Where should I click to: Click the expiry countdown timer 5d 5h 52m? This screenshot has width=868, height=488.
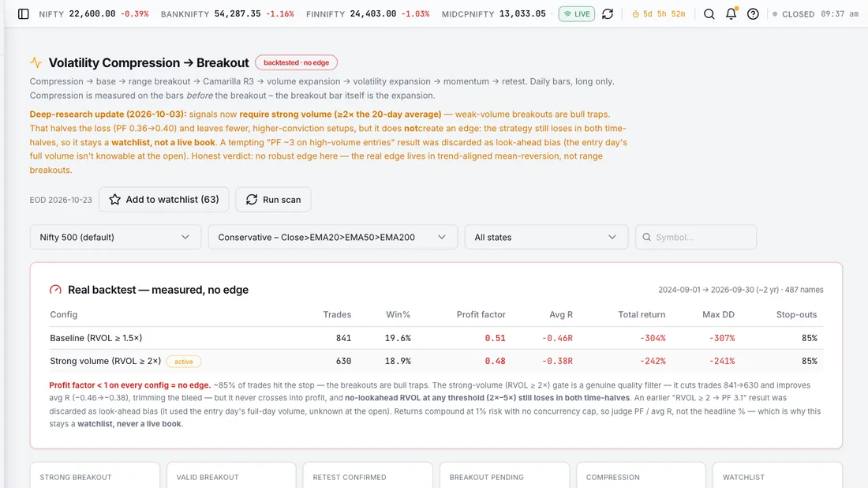coord(658,14)
